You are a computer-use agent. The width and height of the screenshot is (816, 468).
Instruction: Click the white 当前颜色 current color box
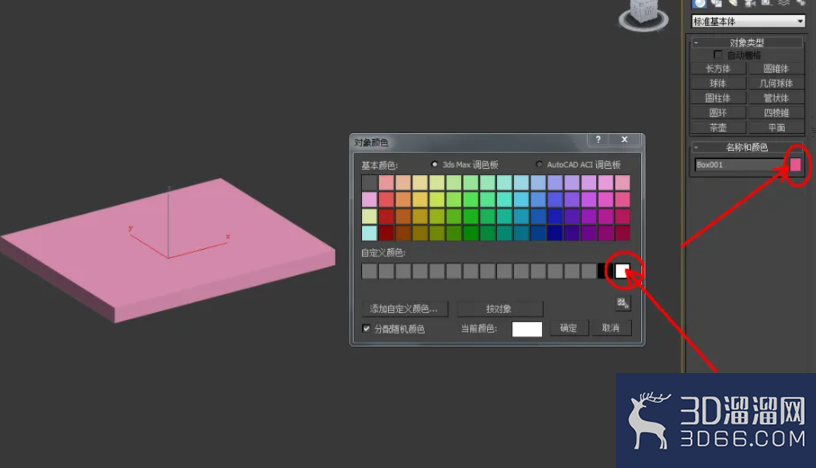click(x=527, y=329)
